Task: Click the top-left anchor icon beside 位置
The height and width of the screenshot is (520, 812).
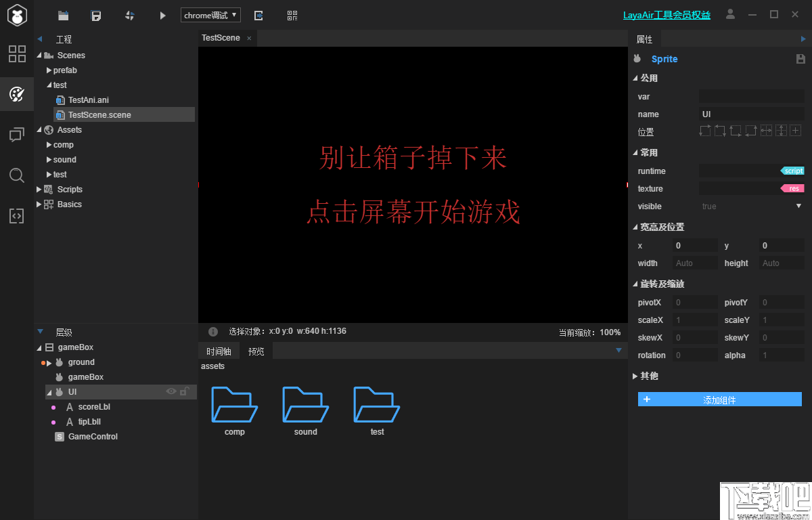Action: click(704, 131)
